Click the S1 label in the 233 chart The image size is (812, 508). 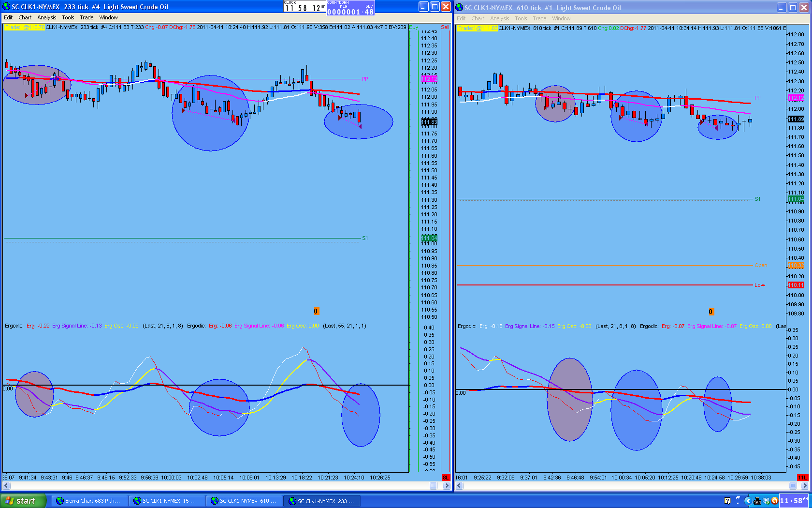pos(365,238)
